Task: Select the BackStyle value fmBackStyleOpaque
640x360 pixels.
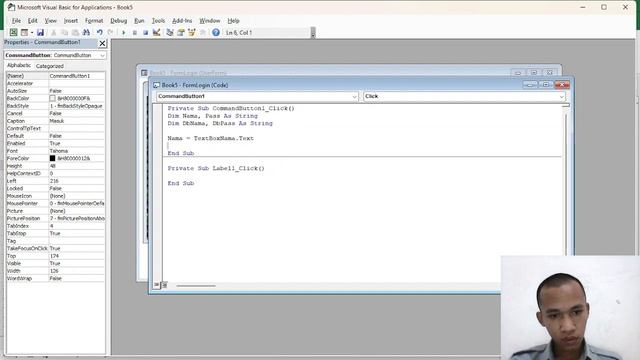Action: (76, 106)
